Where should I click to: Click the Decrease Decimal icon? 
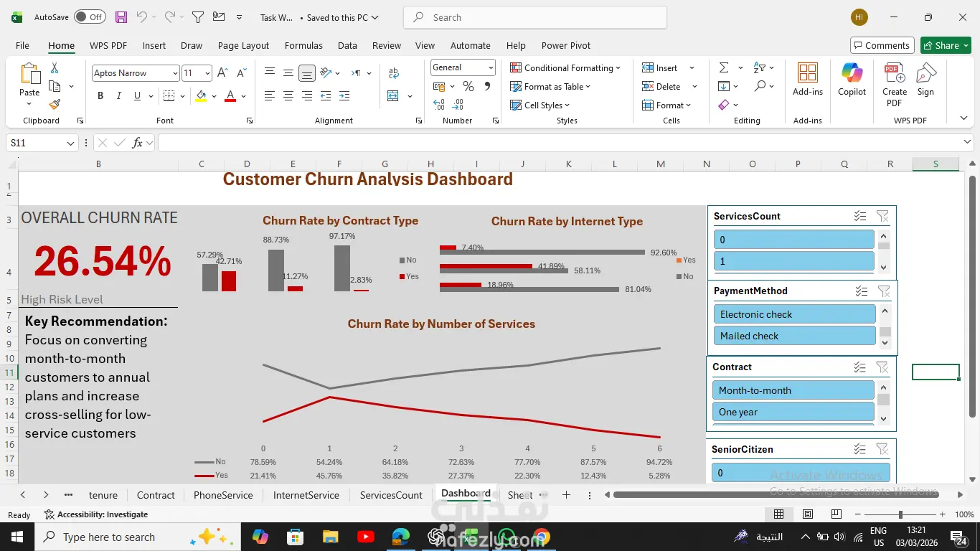(x=458, y=105)
